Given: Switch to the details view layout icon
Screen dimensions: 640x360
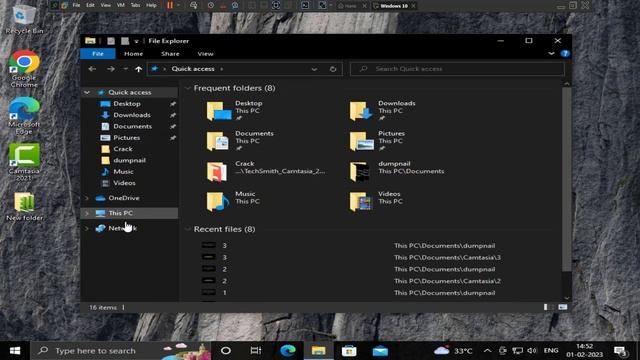Looking at the screenshot, I should click(546, 307).
